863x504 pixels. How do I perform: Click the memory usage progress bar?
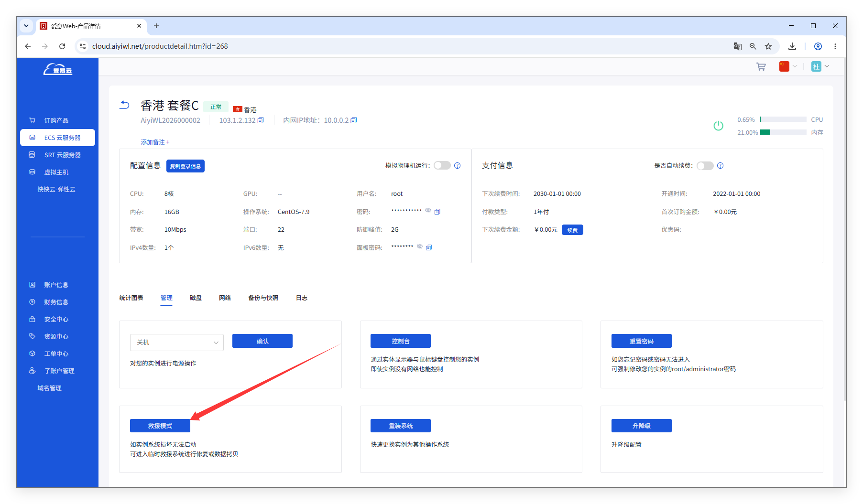click(783, 132)
